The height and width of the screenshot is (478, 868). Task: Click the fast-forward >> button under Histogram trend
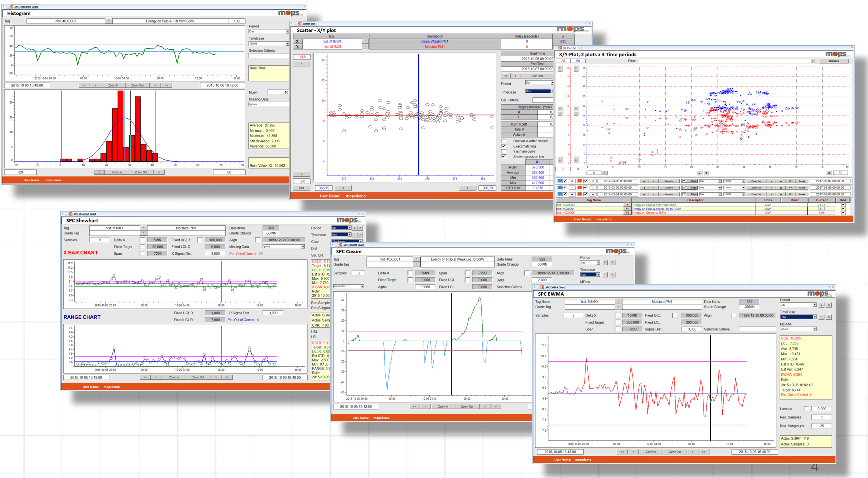click(x=167, y=85)
